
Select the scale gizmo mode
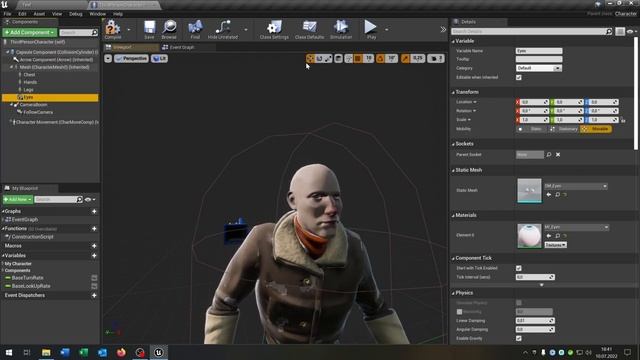(x=328, y=59)
